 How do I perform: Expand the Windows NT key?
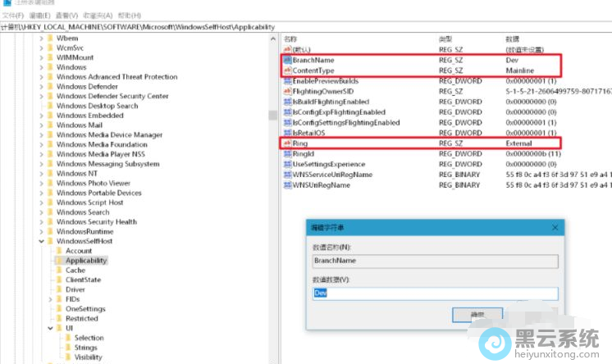tap(41, 174)
